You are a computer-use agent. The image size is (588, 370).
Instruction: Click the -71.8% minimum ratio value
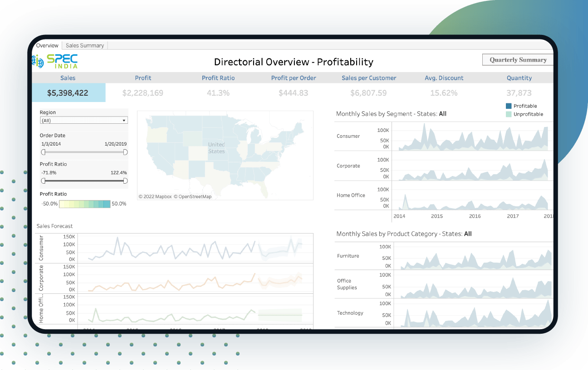click(49, 173)
